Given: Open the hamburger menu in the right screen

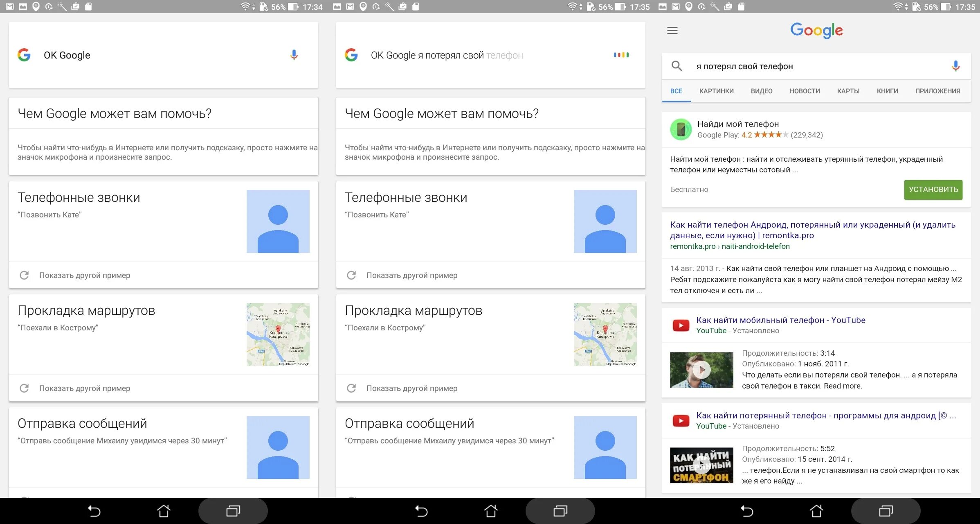Looking at the screenshot, I should point(672,31).
